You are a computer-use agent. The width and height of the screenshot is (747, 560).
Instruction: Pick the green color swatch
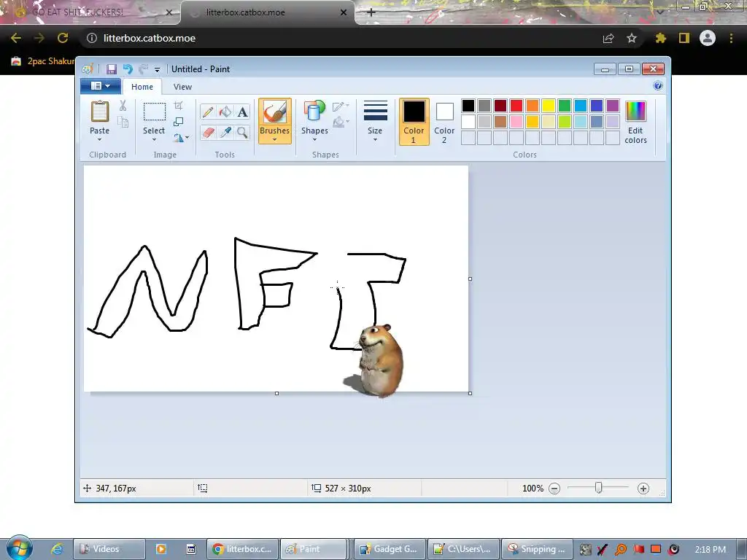click(565, 106)
